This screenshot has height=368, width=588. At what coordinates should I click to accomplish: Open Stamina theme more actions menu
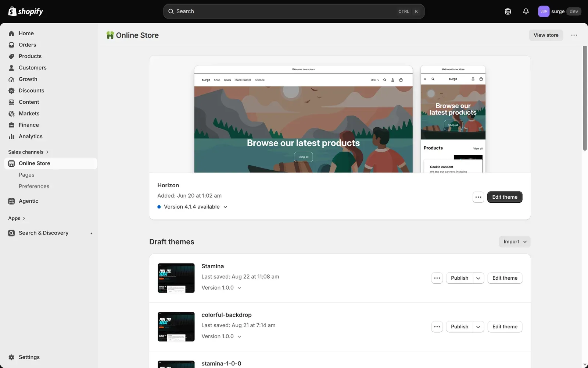[x=437, y=278]
